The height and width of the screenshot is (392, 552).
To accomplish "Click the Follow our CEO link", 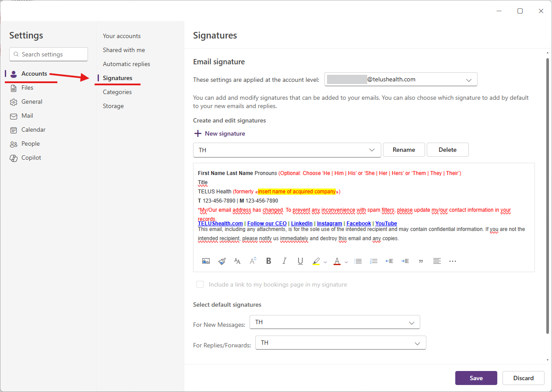I will [267, 224].
